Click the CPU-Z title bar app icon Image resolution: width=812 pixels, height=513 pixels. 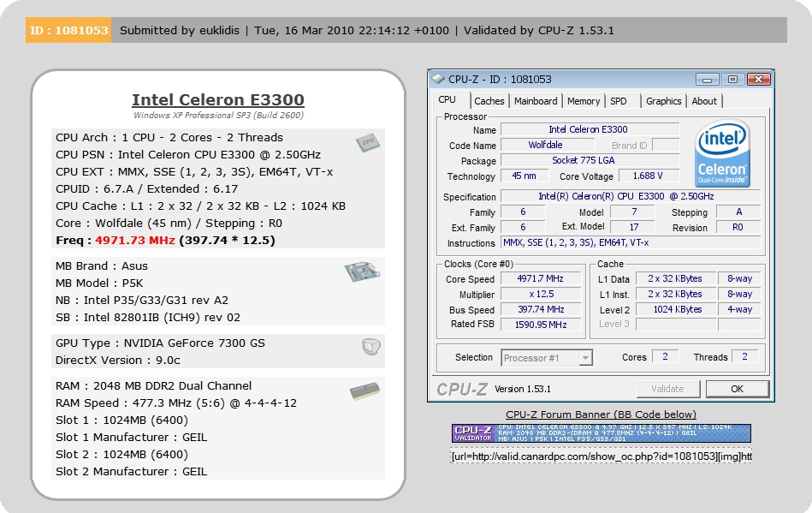[438, 79]
